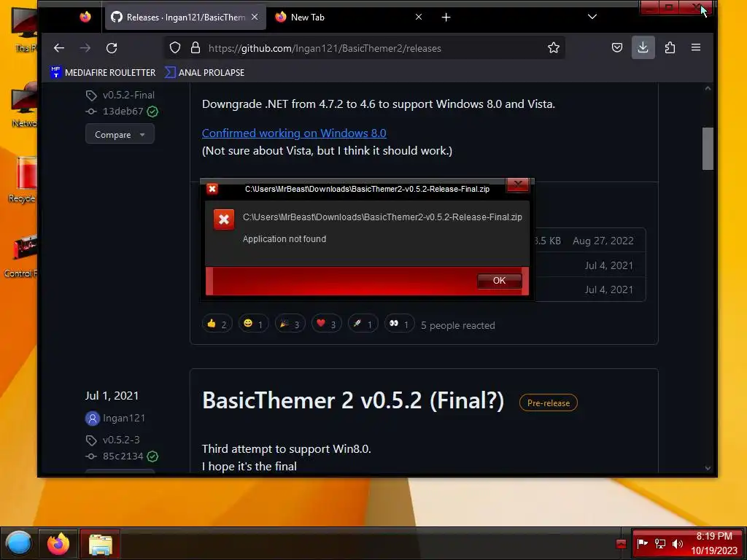Reload the GitHub releases page
Image resolution: width=747 pixels, height=560 pixels.
tap(112, 48)
